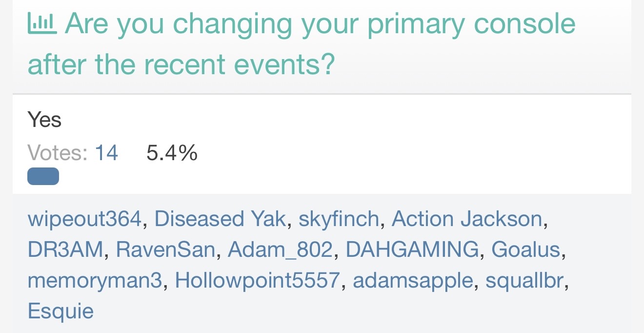Visit Diseased Yak's profile
644x333 pixels.
tap(220, 219)
